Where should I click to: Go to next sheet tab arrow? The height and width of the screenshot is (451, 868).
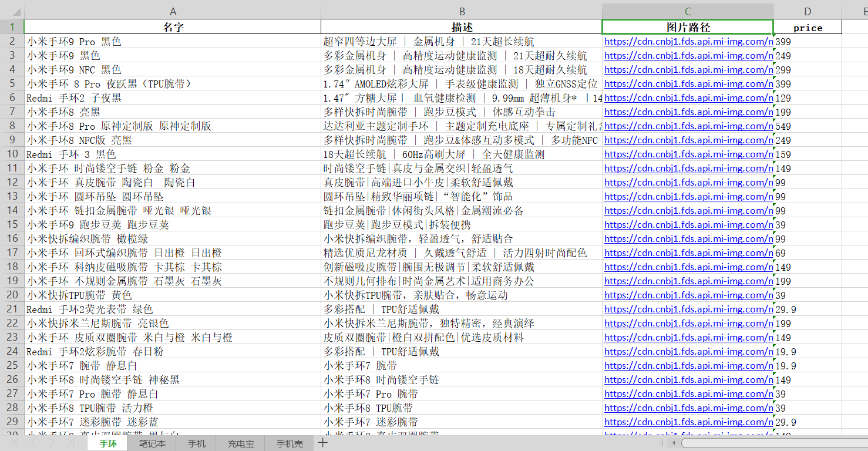point(53,443)
